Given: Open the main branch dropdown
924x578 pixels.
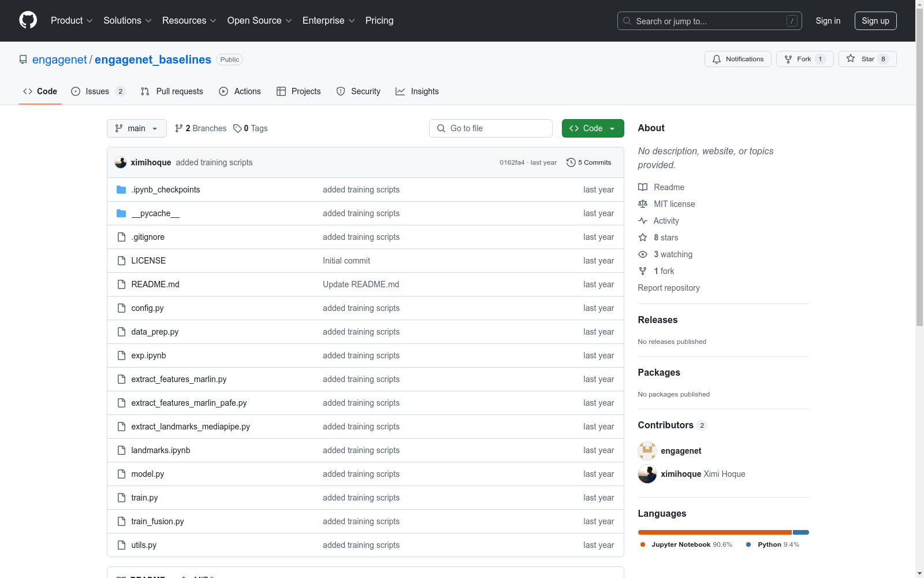Looking at the screenshot, I should click(x=137, y=128).
